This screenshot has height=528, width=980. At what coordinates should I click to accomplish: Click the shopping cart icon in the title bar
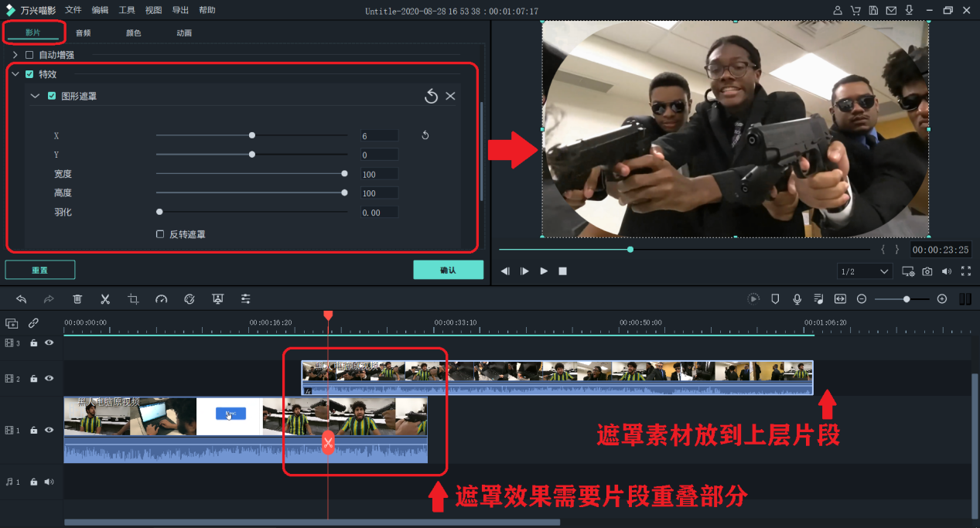coord(855,10)
